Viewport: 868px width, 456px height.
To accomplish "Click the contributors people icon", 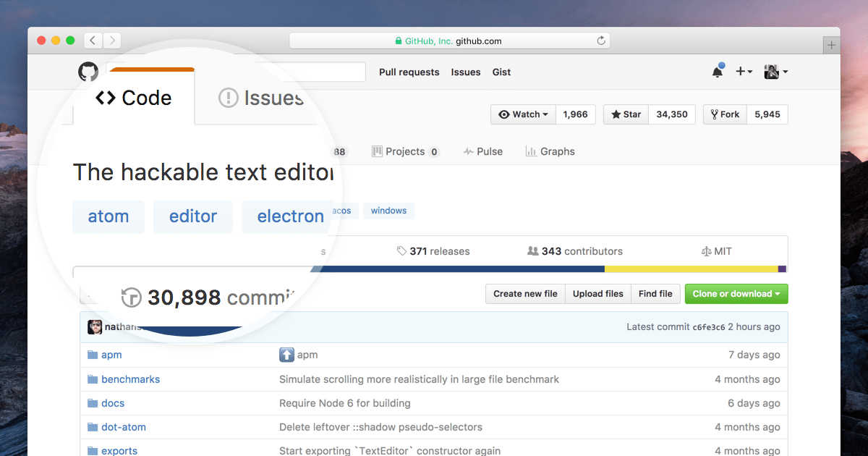I will 532,250.
